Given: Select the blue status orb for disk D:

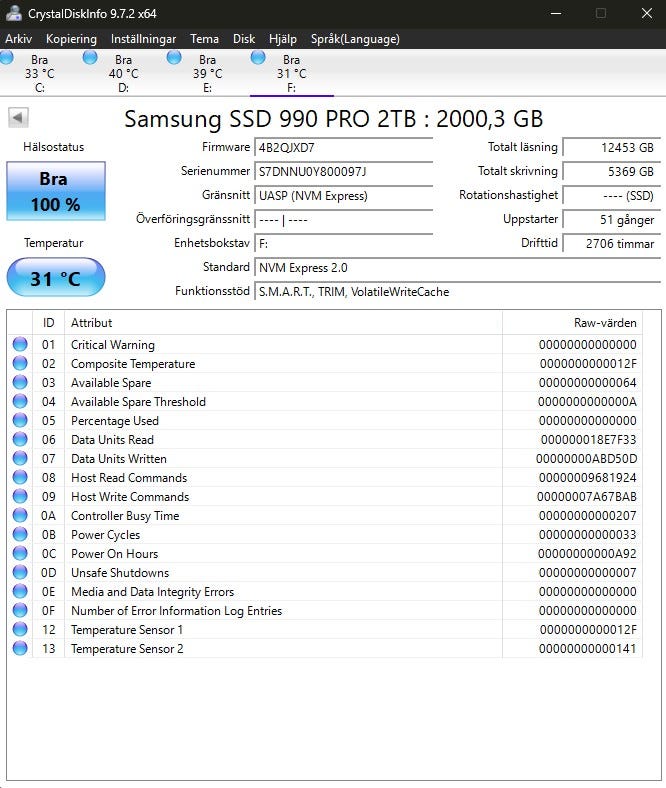Looking at the screenshot, I should [x=90, y=58].
